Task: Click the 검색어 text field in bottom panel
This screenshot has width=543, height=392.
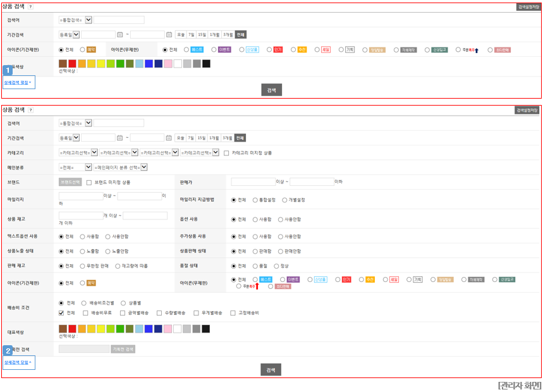Action: 119,123
